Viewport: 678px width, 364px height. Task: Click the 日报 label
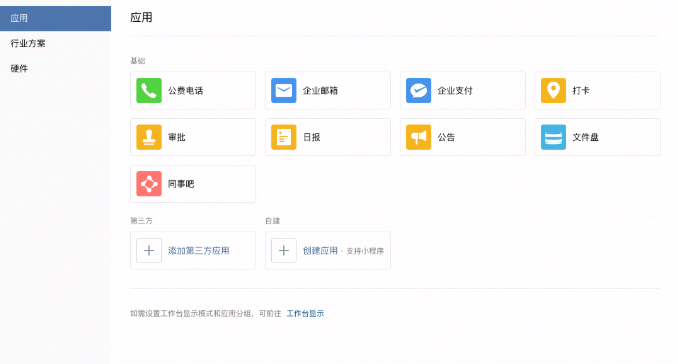coord(312,137)
